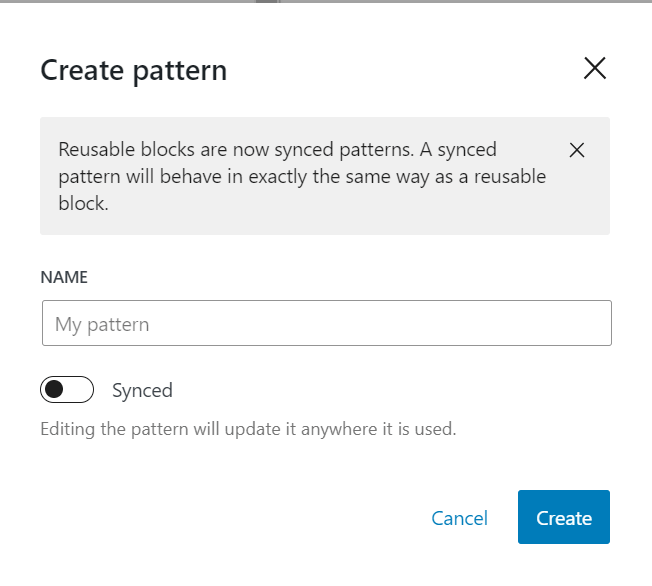Click the Synced label text
This screenshot has height=586, width=652.
[x=142, y=391]
